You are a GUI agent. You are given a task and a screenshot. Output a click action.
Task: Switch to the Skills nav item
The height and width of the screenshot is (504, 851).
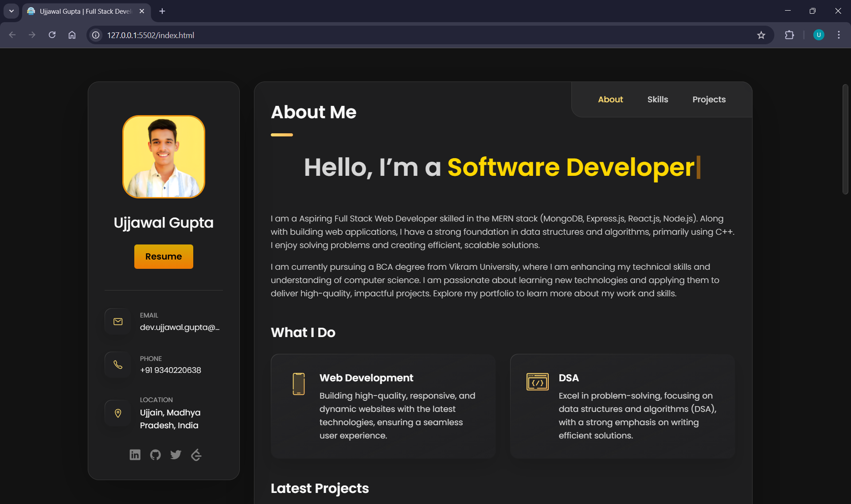[x=657, y=99]
